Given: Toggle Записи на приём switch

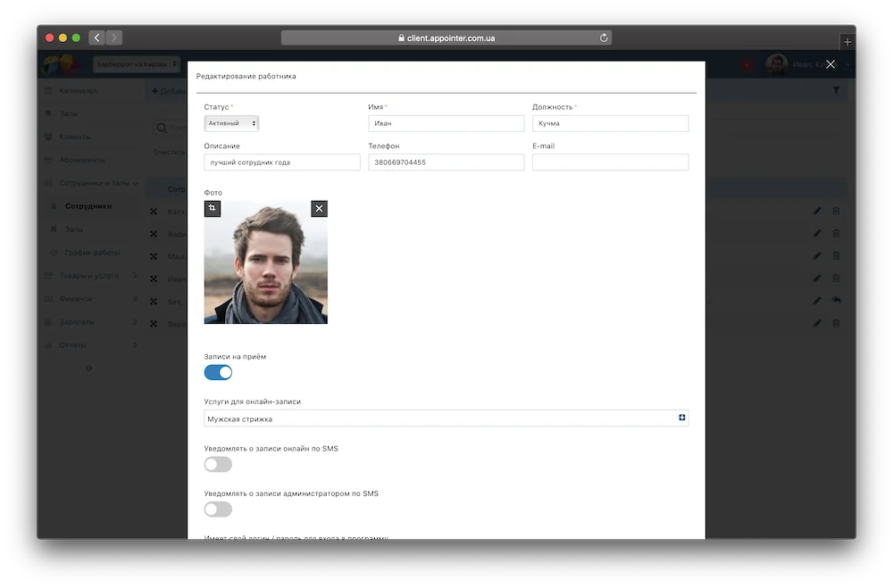Looking at the screenshot, I should coord(218,372).
